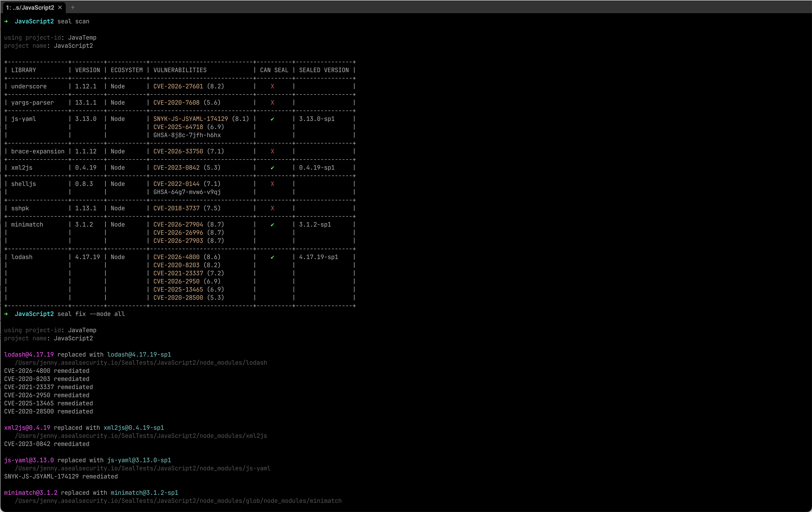Click CVE-2022-0144 vulnerability ID
Screen dimensions: 812x512
176,184
